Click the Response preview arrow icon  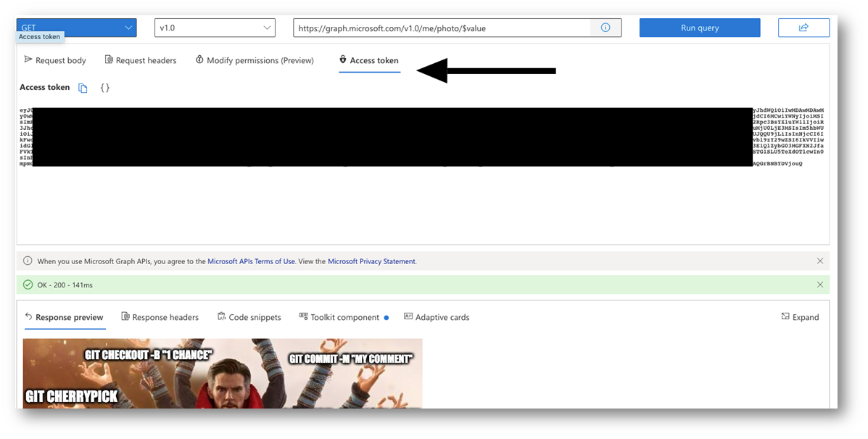[x=29, y=316]
